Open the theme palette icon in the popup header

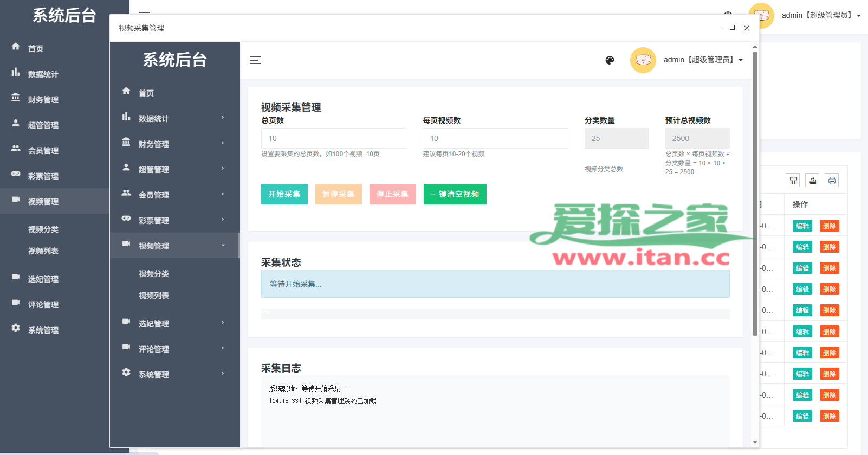click(x=610, y=60)
